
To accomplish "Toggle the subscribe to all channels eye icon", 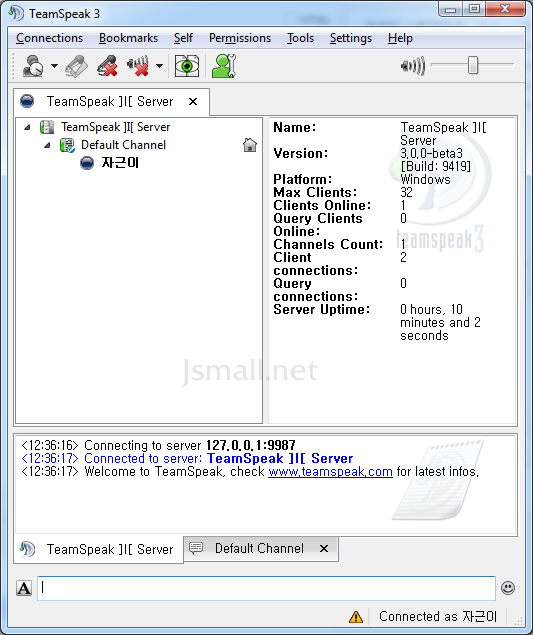I will 187,66.
